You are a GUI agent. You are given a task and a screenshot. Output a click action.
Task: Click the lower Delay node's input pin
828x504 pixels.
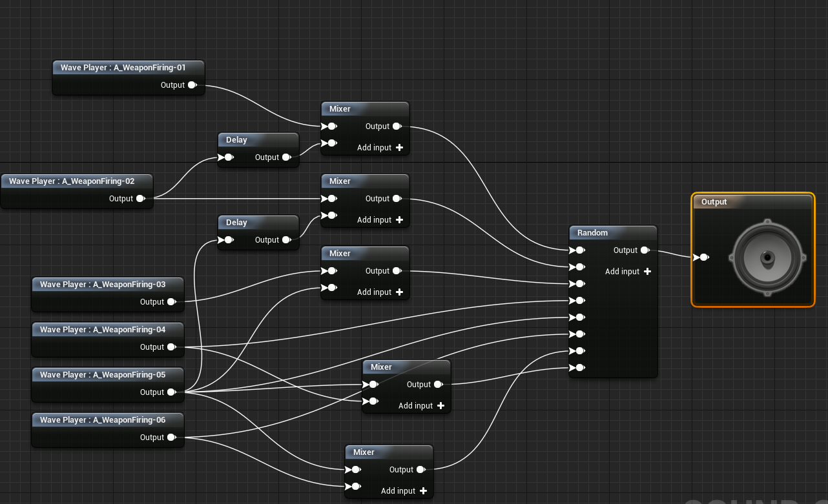point(227,240)
